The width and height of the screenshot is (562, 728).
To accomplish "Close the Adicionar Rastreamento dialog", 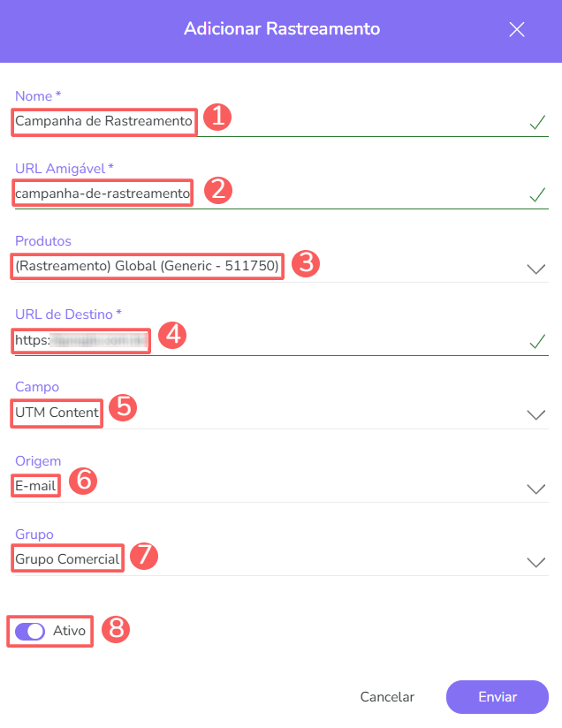I will pos(517,29).
